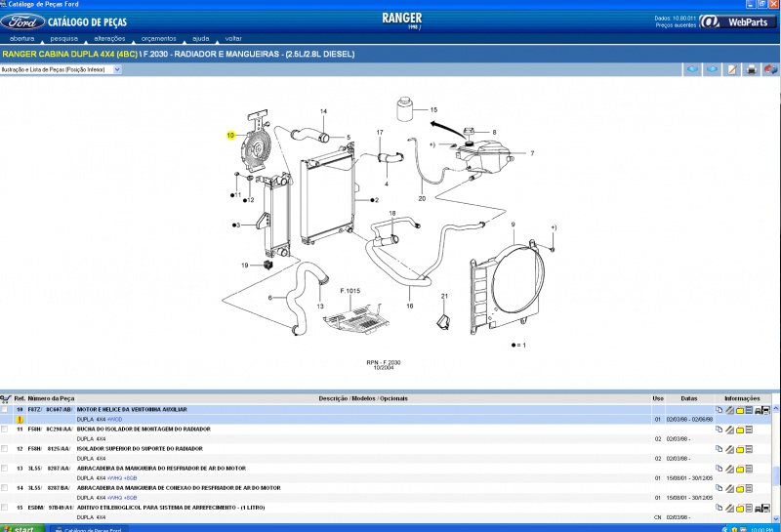This screenshot has width=781, height=532.
Task: Click the yellow warning icon under item 10
Action: pos(20,420)
